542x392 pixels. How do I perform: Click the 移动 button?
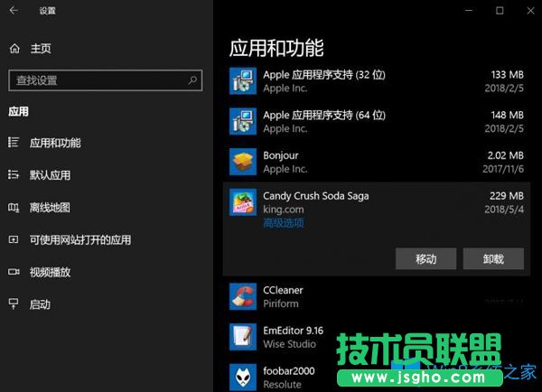click(x=425, y=258)
